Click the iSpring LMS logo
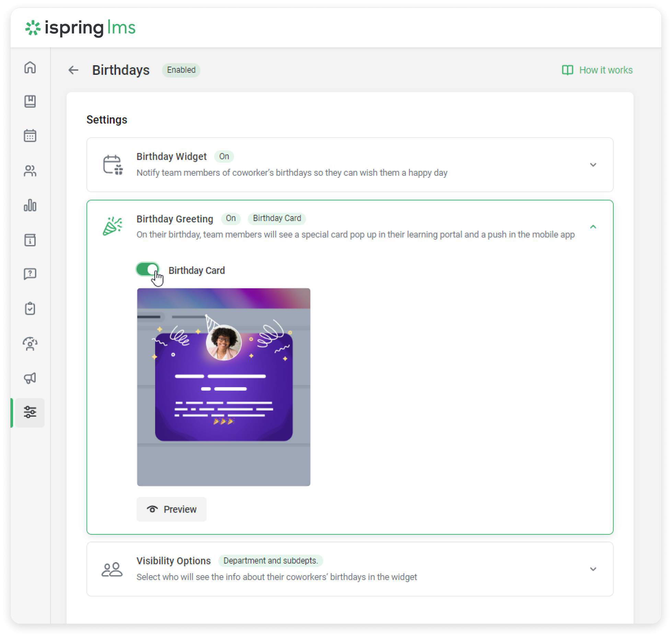Screen dimensions: 672x637 pos(81,28)
